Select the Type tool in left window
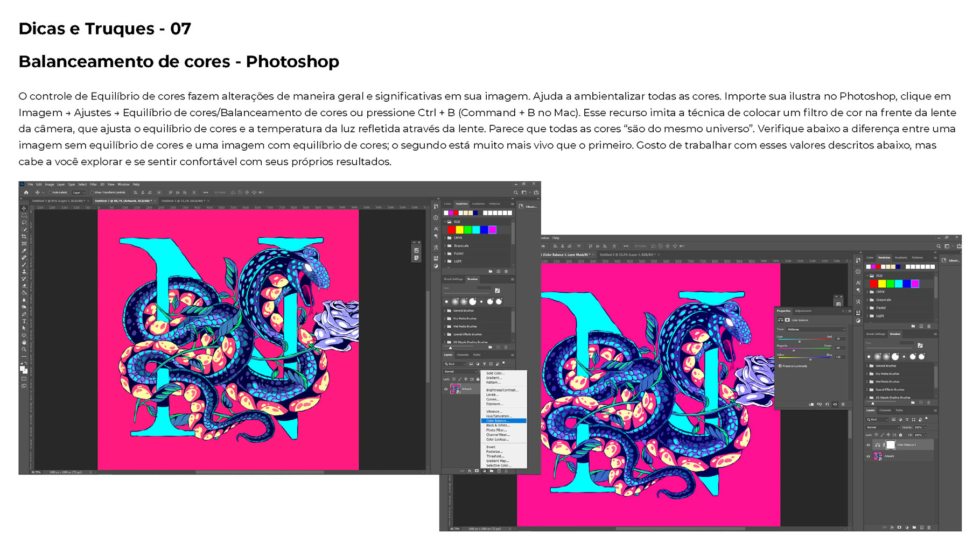The image size is (980, 551). (24, 321)
